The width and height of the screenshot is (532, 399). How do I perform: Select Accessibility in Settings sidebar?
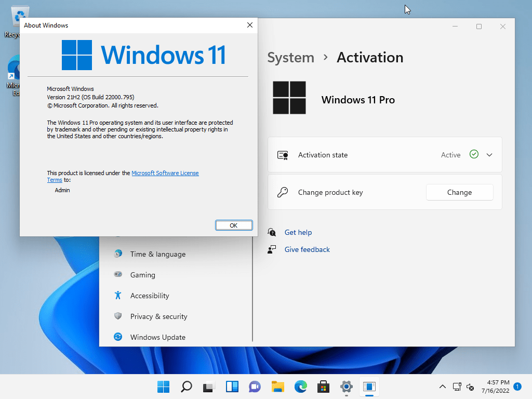(x=150, y=296)
